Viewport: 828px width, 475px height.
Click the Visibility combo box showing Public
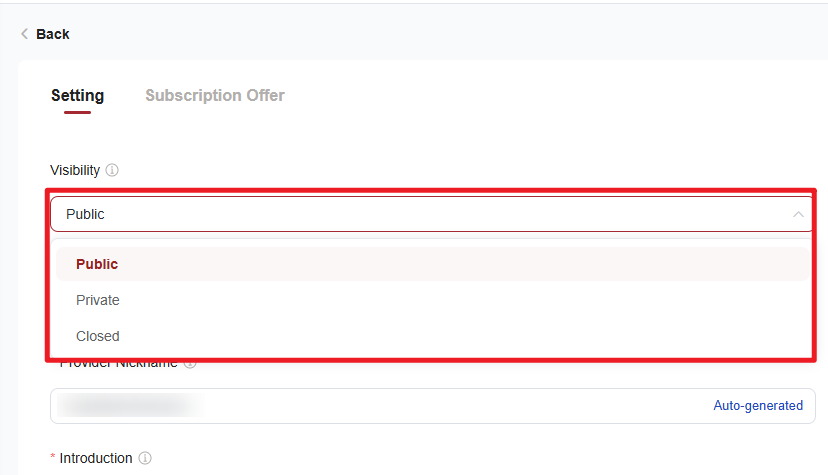coord(431,214)
